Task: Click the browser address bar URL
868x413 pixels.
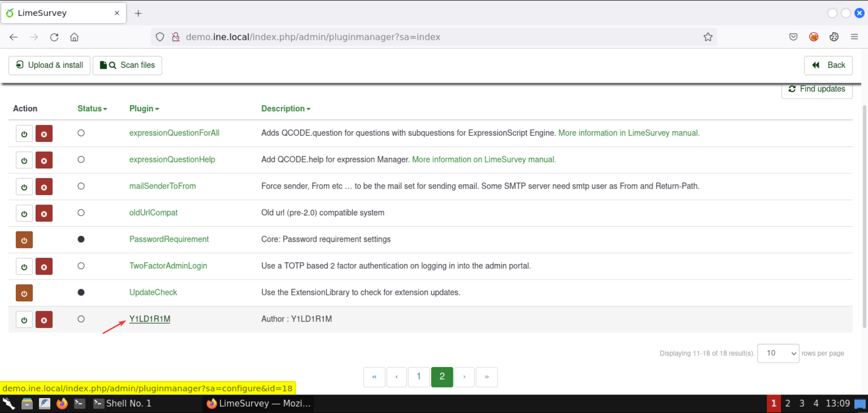Action: pyautogui.click(x=313, y=37)
